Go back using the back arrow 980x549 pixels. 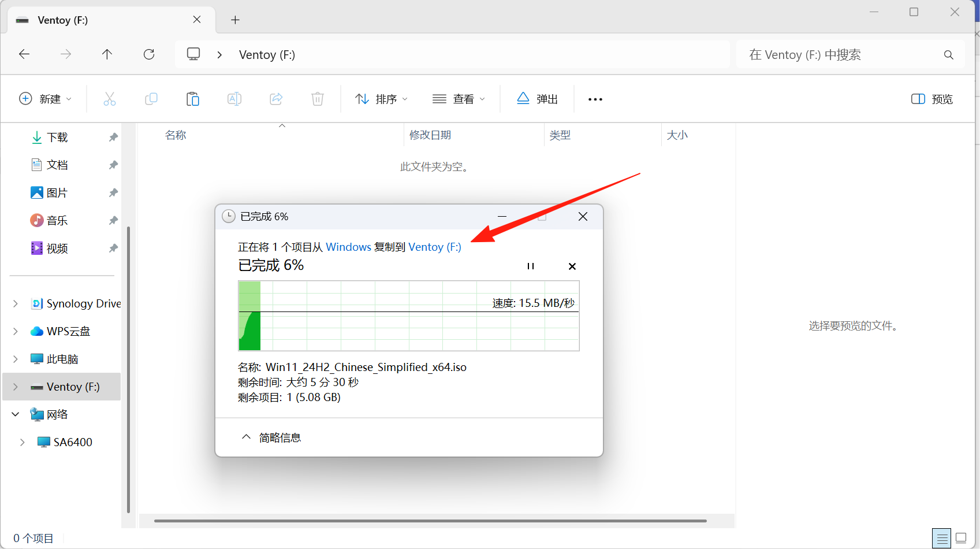24,54
